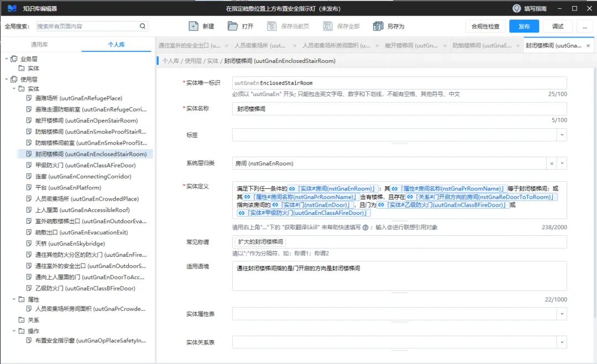Image resolution: width=597 pixels, height=364 pixels.
Task: Open the 实体属性表 dropdown
Action: pyautogui.click(x=562, y=314)
